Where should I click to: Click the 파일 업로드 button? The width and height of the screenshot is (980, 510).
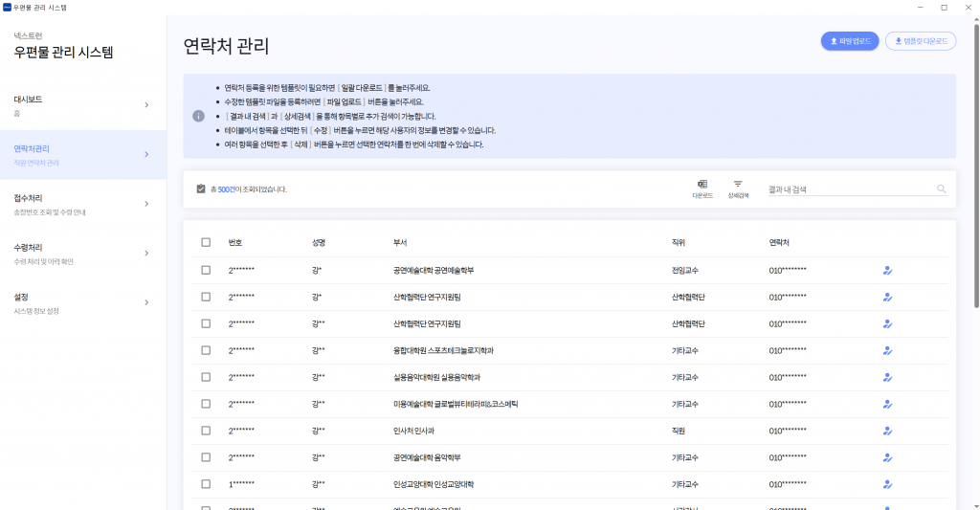[x=850, y=41]
